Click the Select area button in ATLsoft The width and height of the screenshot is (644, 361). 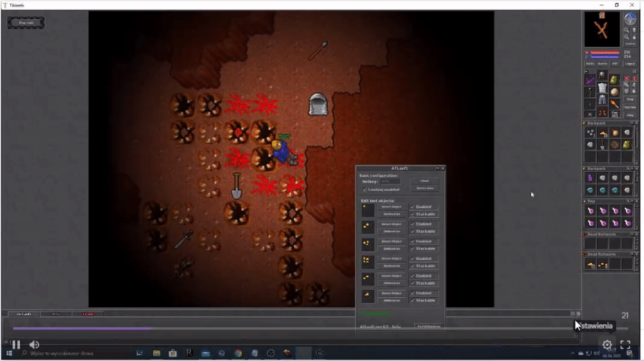click(424, 188)
